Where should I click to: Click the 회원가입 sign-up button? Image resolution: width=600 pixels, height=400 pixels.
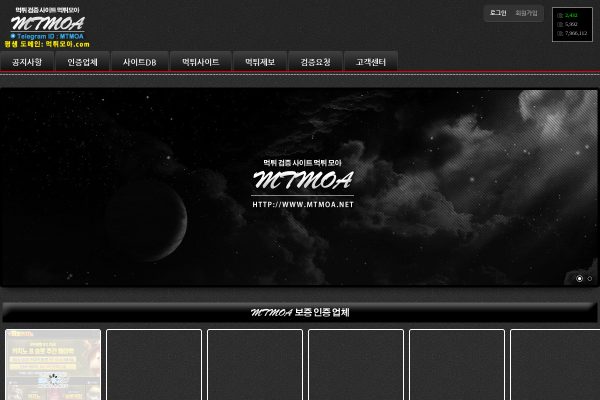526,13
